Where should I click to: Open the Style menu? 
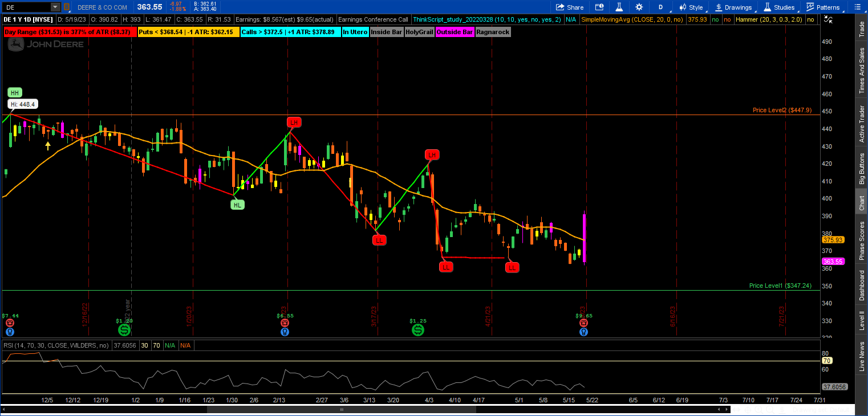[691, 7]
